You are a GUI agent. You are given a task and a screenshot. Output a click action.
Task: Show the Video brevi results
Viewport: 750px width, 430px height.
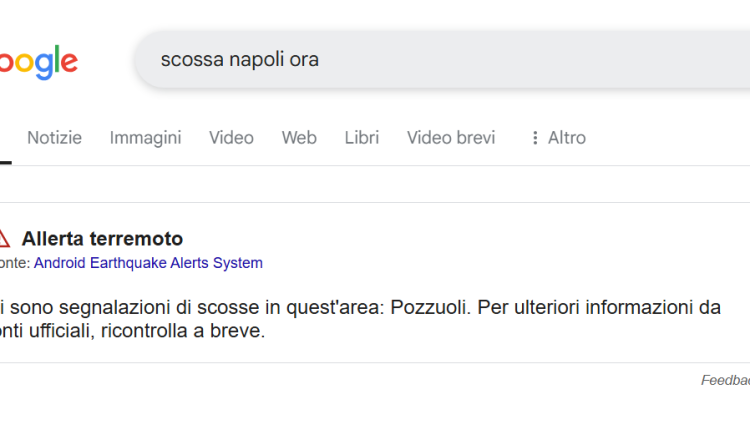(451, 138)
